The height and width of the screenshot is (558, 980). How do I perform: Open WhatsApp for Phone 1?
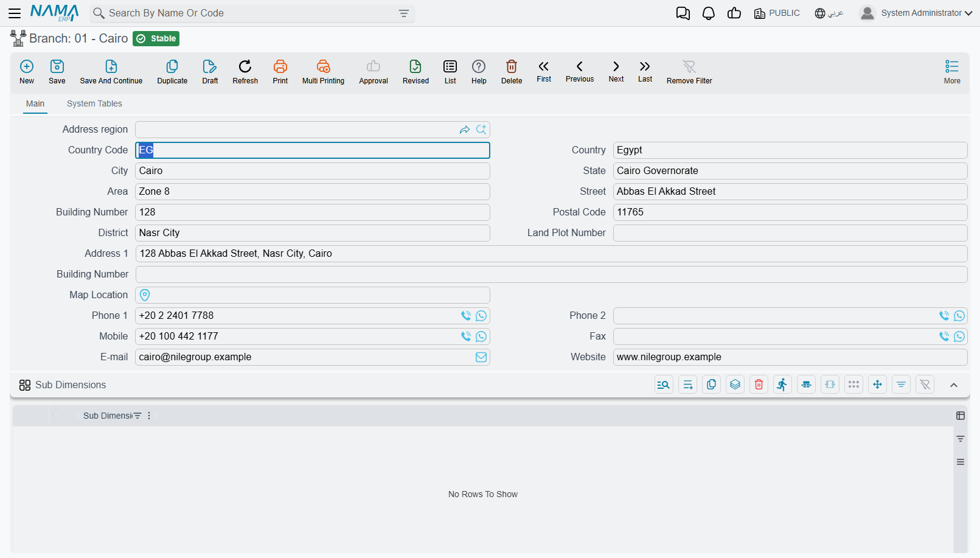481,316
